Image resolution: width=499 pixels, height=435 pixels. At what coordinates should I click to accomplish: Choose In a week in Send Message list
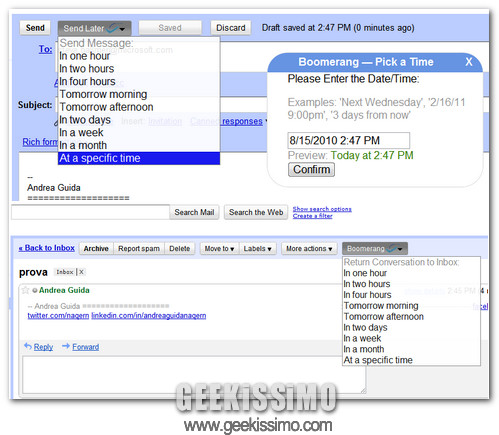coord(81,133)
